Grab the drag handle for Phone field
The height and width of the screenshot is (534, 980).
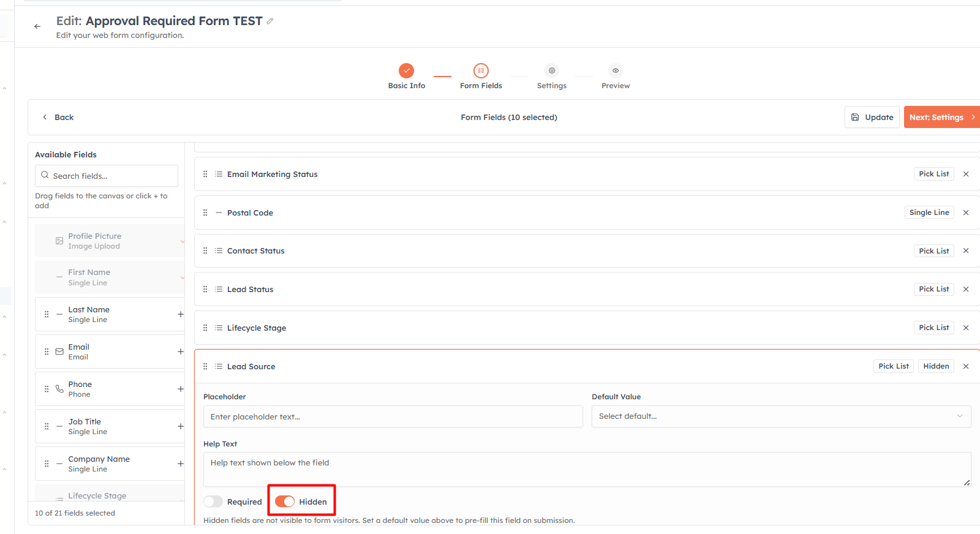(x=47, y=389)
